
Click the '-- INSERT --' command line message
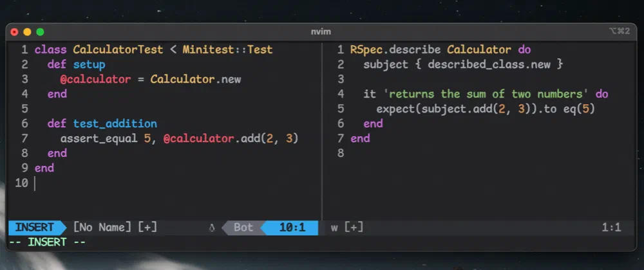(x=47, y=242)
